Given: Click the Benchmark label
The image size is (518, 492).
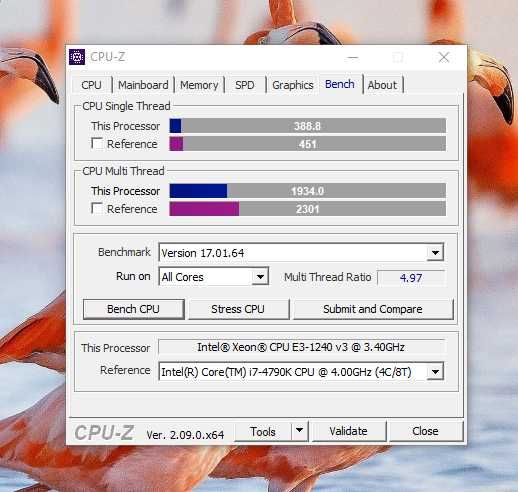Looking at the screenshot, I should click(x=124, y=252).
